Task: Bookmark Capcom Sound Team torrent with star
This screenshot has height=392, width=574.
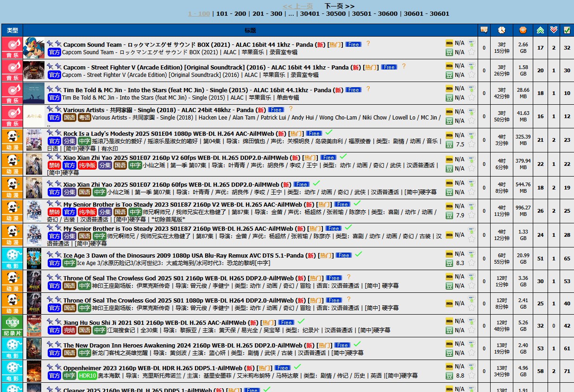Action: point(472,52)
